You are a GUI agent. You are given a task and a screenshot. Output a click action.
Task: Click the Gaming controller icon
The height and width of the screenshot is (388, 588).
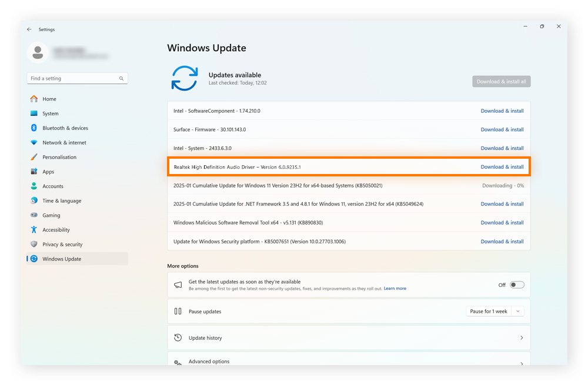click(x=34, y=215)
